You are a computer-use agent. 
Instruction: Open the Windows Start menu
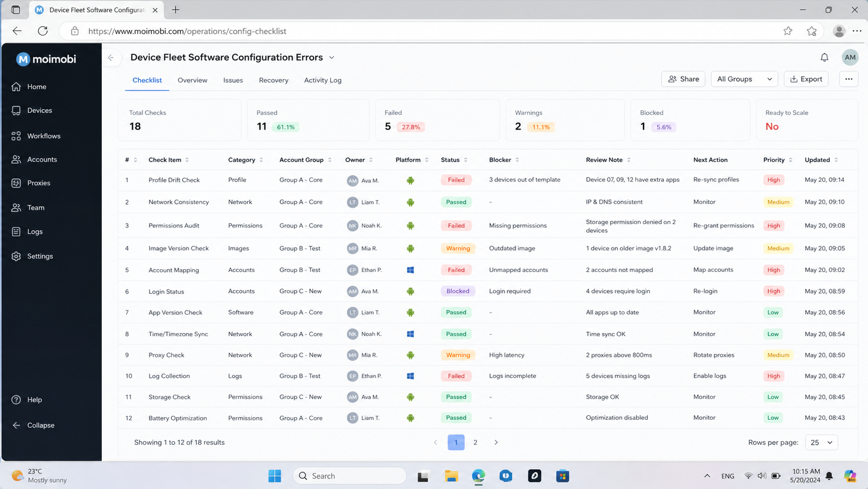coord(275,476)
